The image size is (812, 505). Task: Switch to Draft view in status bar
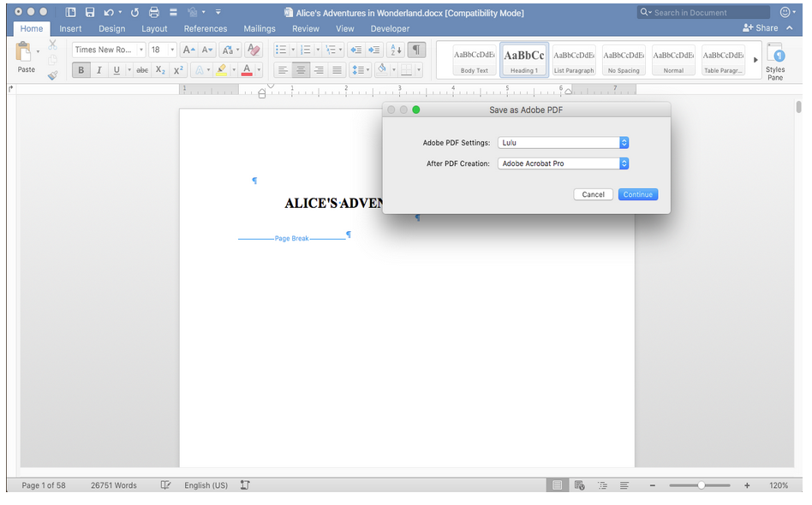pyautogui.click(x=624, y=485)
